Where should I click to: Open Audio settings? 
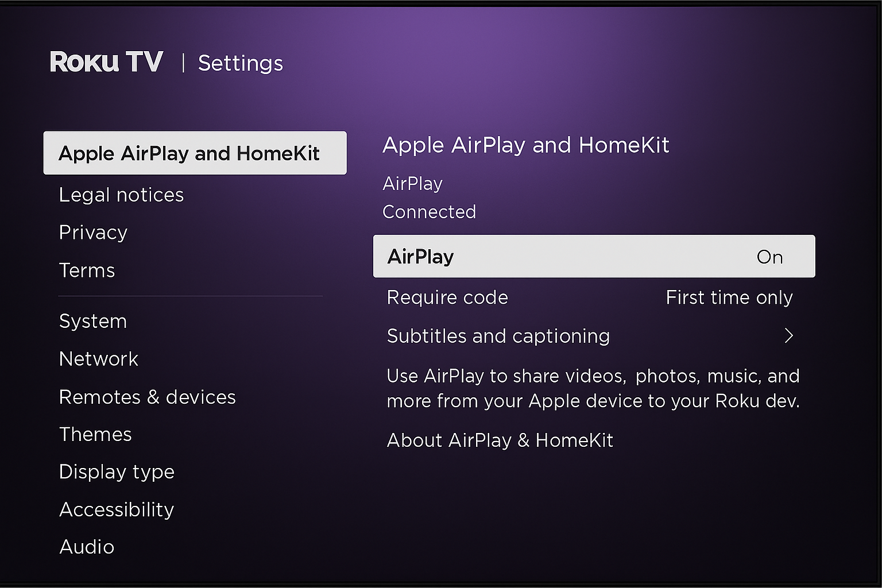[x=87, y=547]
